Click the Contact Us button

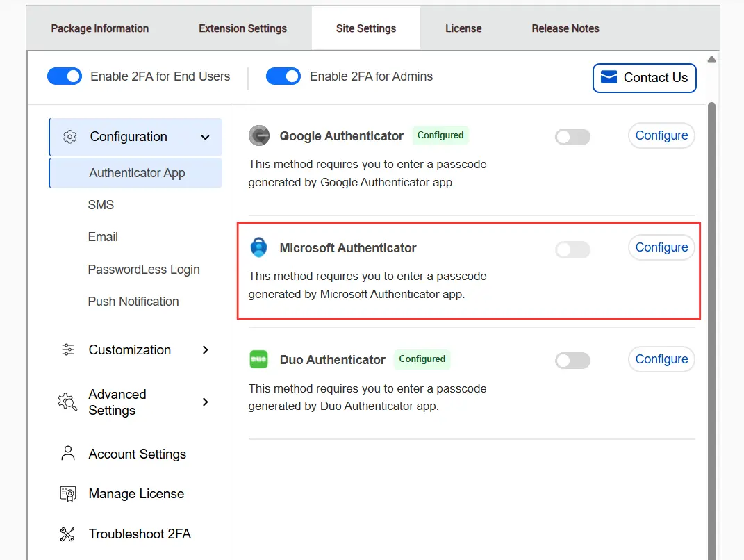coord(645,78)
